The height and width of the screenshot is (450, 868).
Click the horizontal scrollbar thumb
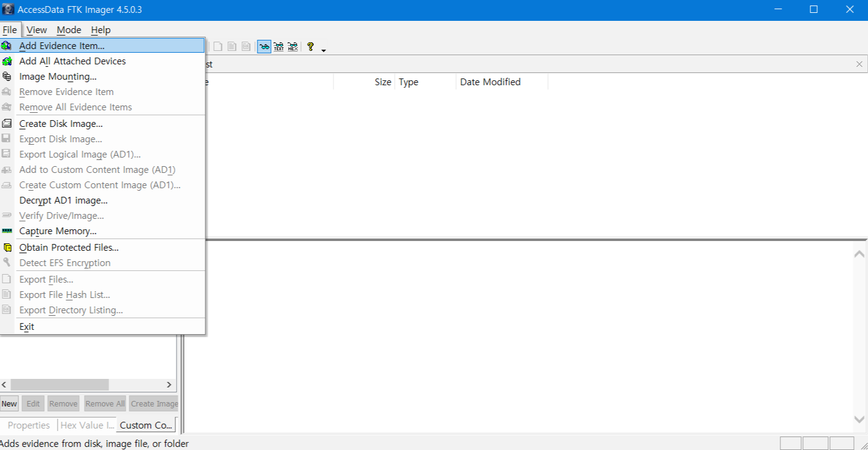point(59,384)
